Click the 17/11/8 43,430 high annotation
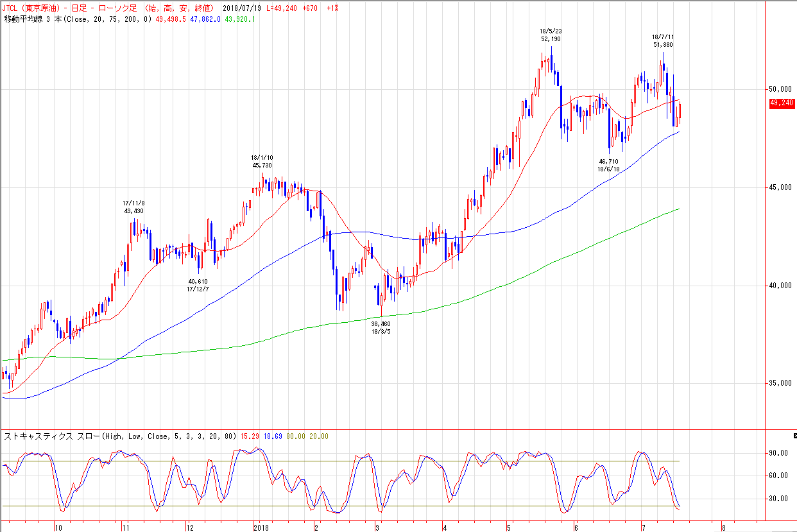The image size is (797, 532). (133, 207)
